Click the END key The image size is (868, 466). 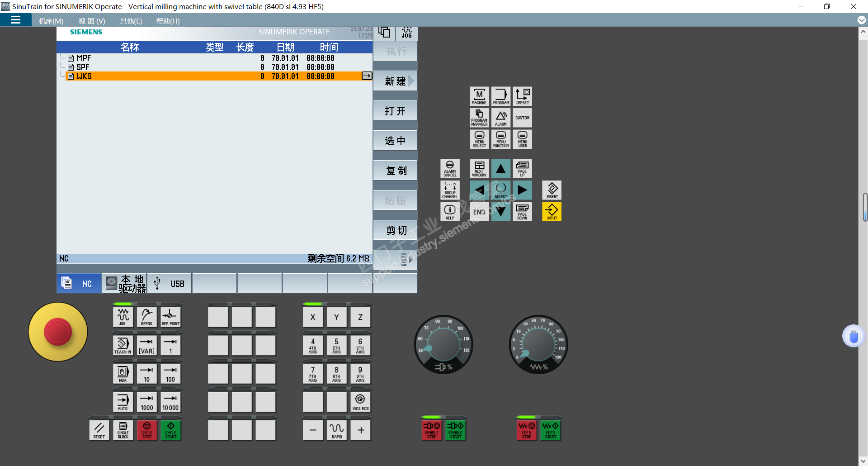[479, 212]
